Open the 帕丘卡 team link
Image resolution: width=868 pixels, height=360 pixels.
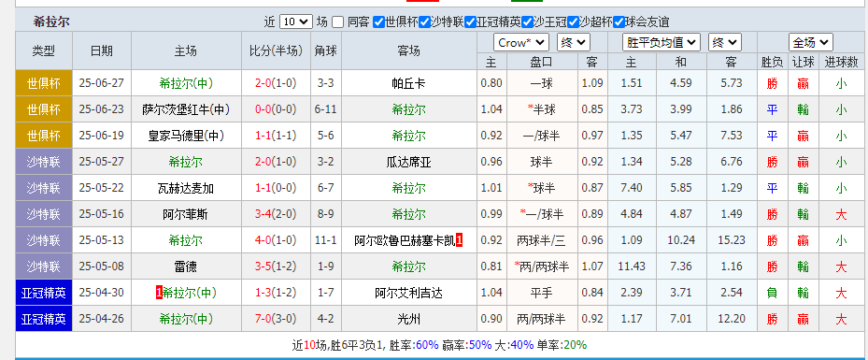408,83
